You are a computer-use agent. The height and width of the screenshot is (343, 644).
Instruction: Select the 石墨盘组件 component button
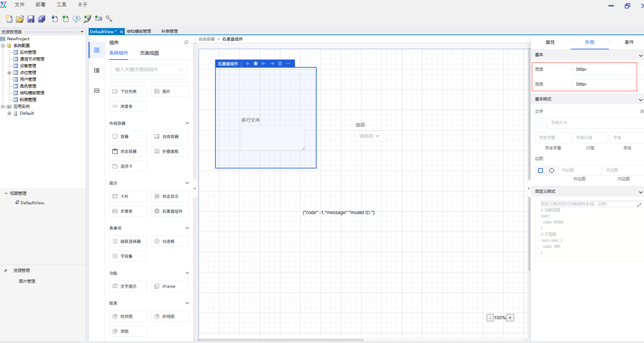170,211
